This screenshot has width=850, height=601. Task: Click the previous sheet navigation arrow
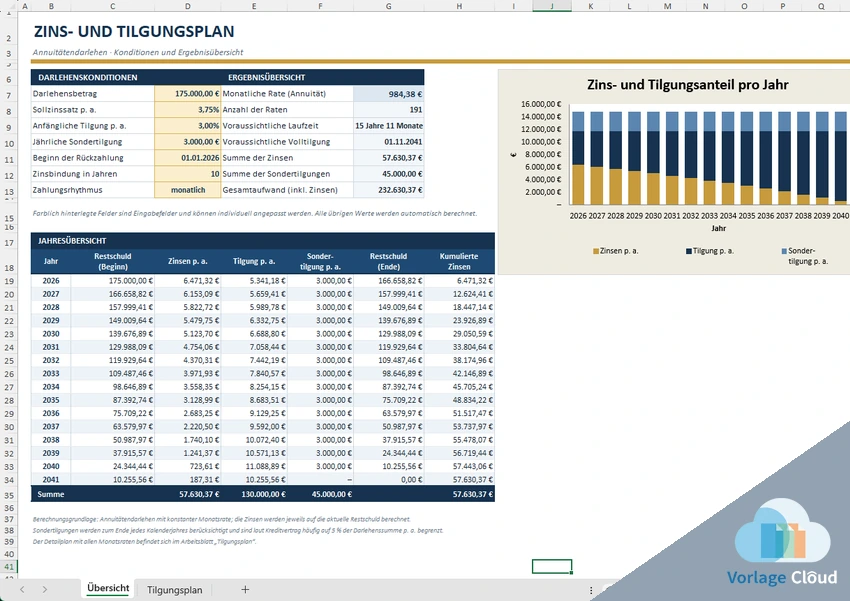[x=22, y=590]
